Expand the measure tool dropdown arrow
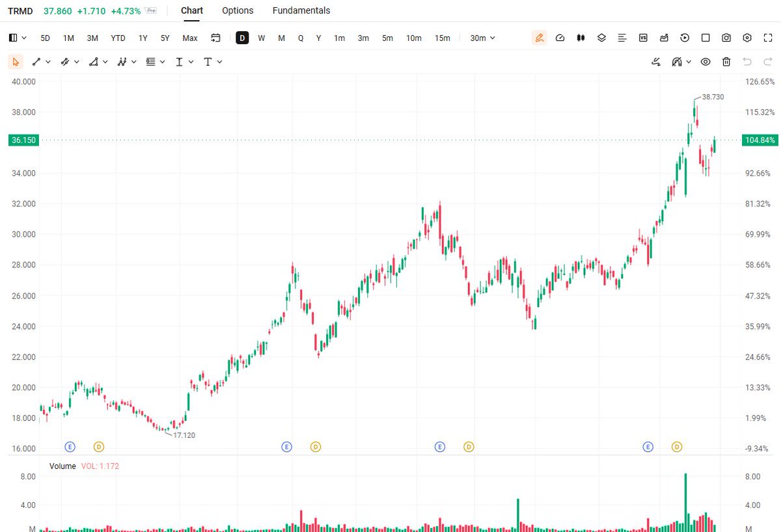Screen dimensions: 781x532 tap(191, 62)
